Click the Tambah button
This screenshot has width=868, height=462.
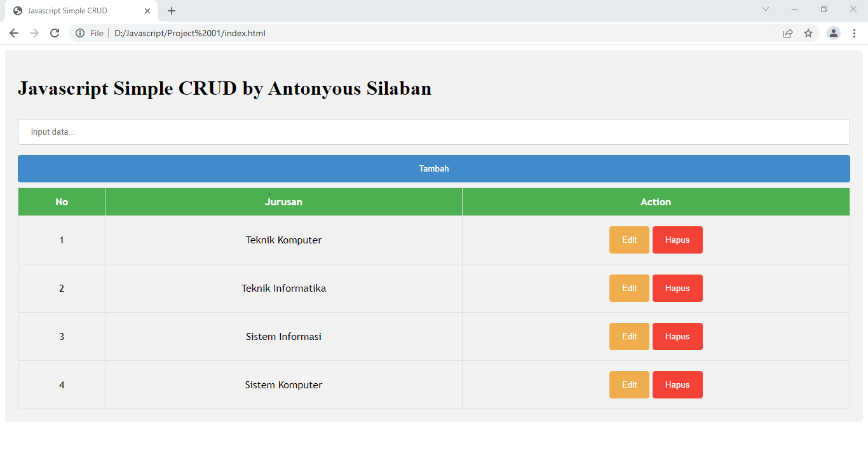[434, 168]
